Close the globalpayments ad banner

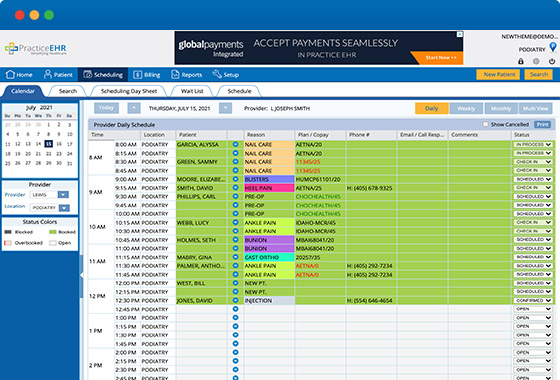point(460,34)
